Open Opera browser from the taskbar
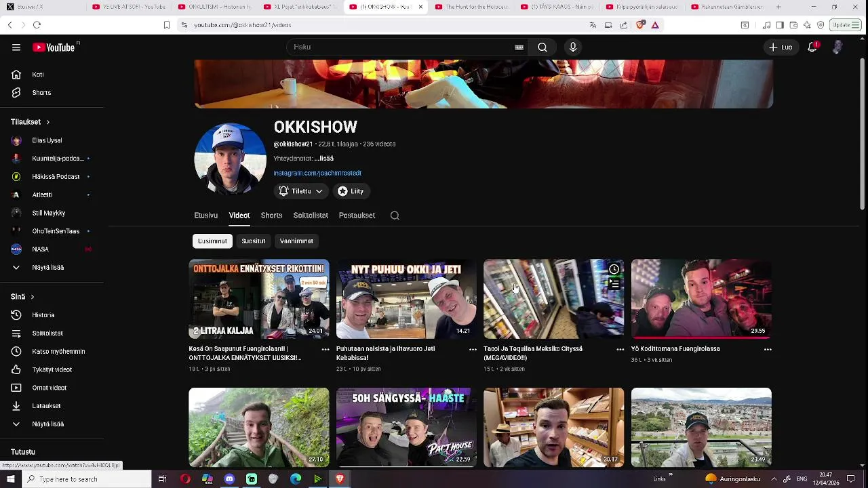Viewport: 868px width, 488px height. tap(185, 479)
